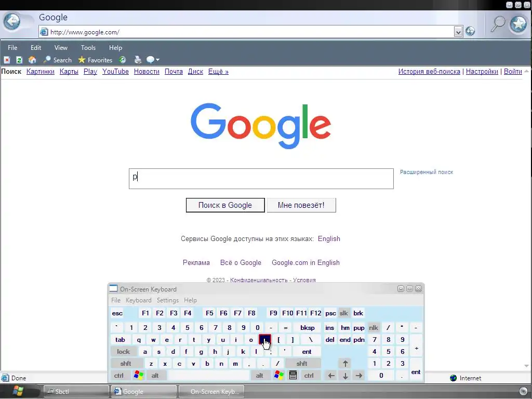Click the History globe icon in toolbar
This screenshot has height=399, width=532.
pos(123,60)
